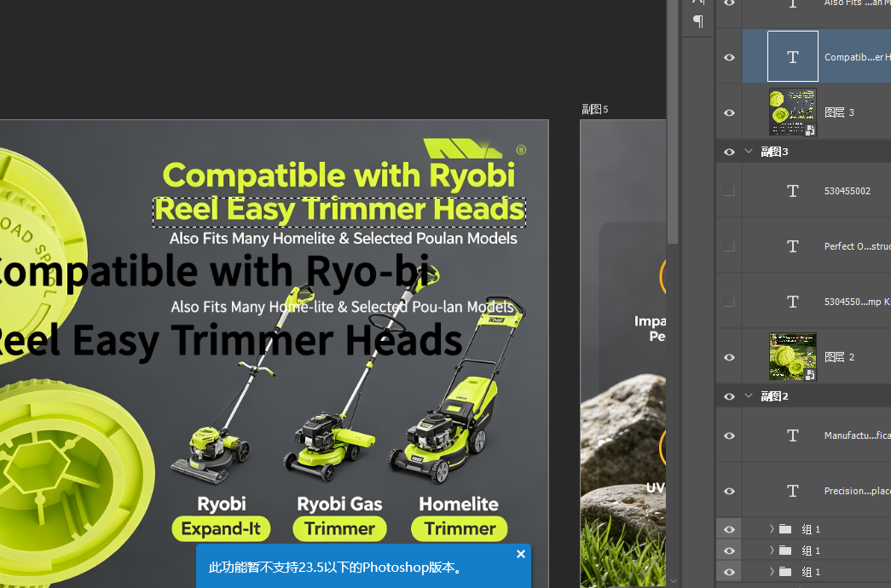Select the Compatib...er text layer thumbnail
Viewport: 891px width, 588px height.
793,56
